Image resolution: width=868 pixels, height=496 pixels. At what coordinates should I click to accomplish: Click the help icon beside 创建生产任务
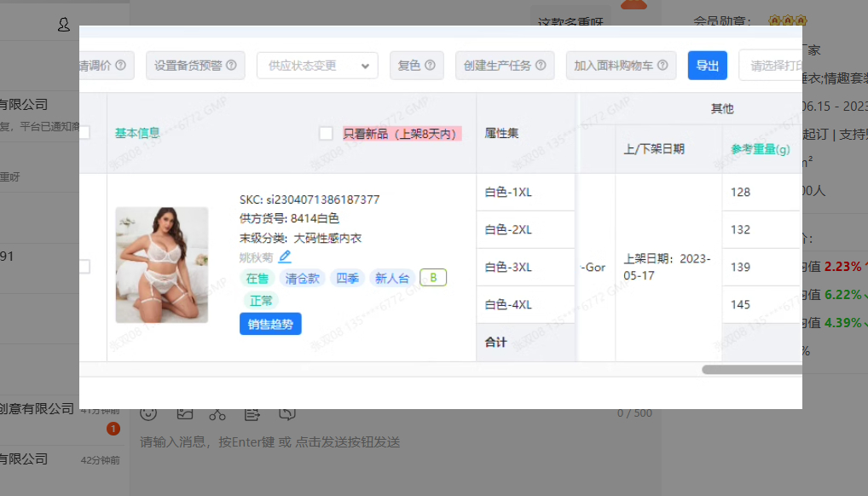[x=541, y=66]
